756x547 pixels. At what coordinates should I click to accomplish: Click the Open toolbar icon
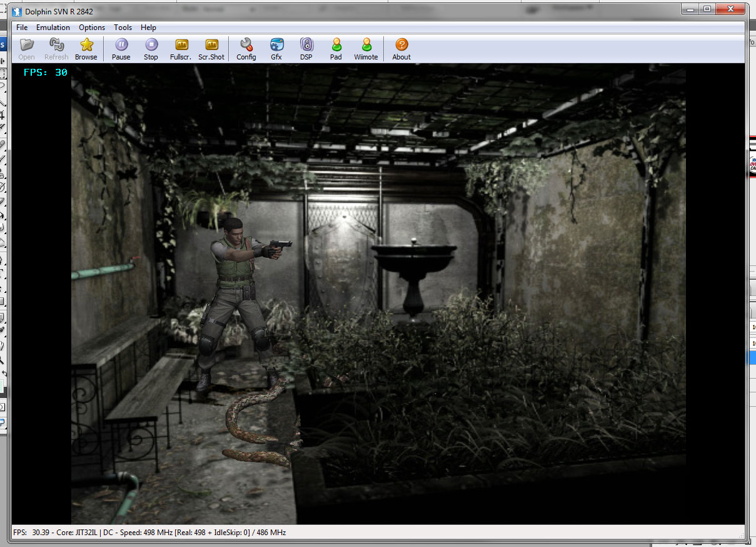(27, 48)
